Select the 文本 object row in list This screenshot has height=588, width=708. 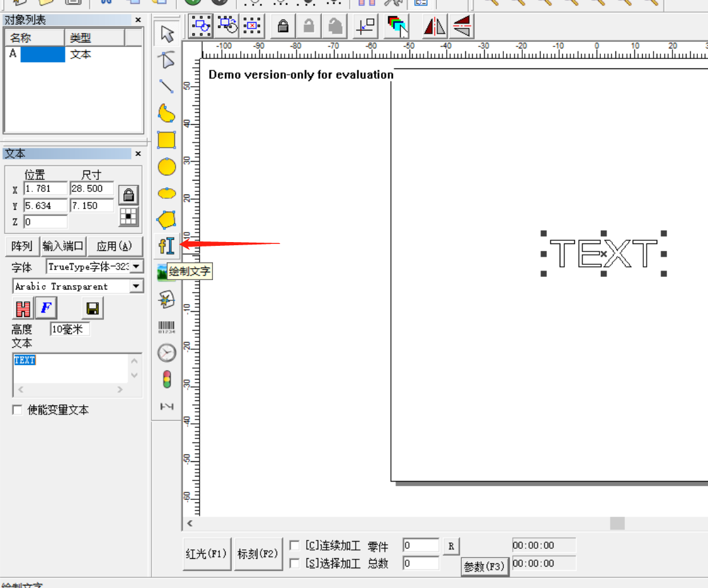[x=74, y=54]
